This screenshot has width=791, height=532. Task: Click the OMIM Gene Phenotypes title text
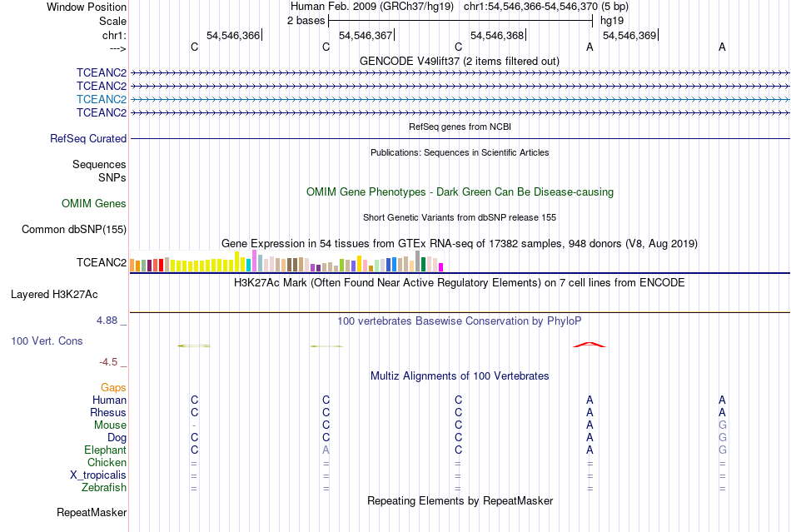click(460, 192)
